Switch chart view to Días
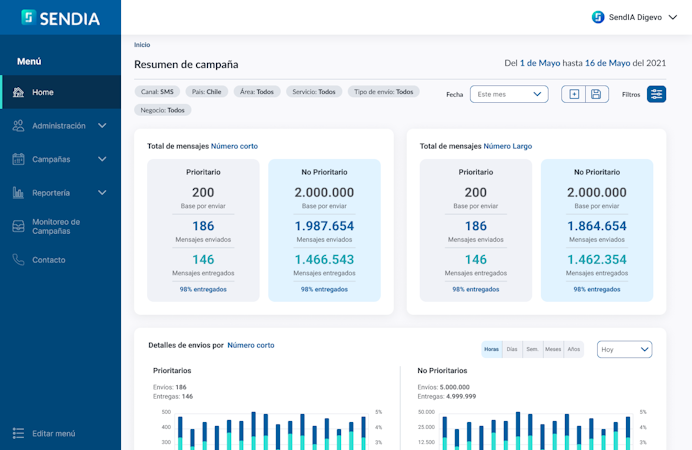Viewport: 692px width, 450px height. (512, 349)
